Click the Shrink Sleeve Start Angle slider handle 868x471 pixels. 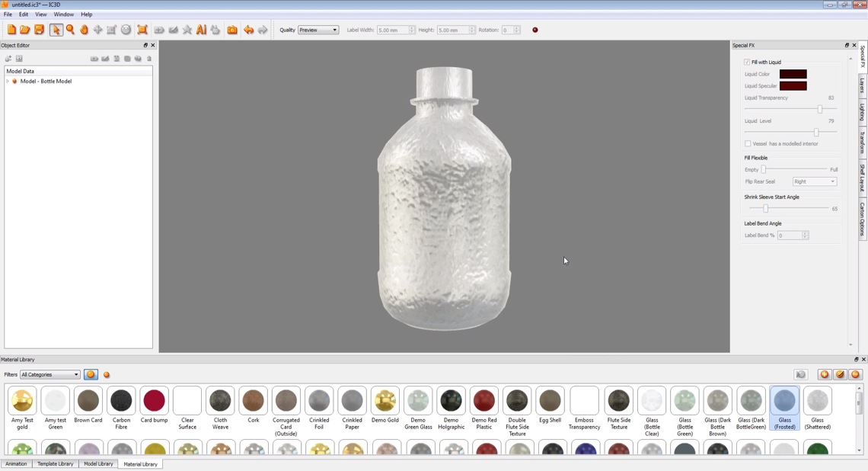(x=765, y=208)
